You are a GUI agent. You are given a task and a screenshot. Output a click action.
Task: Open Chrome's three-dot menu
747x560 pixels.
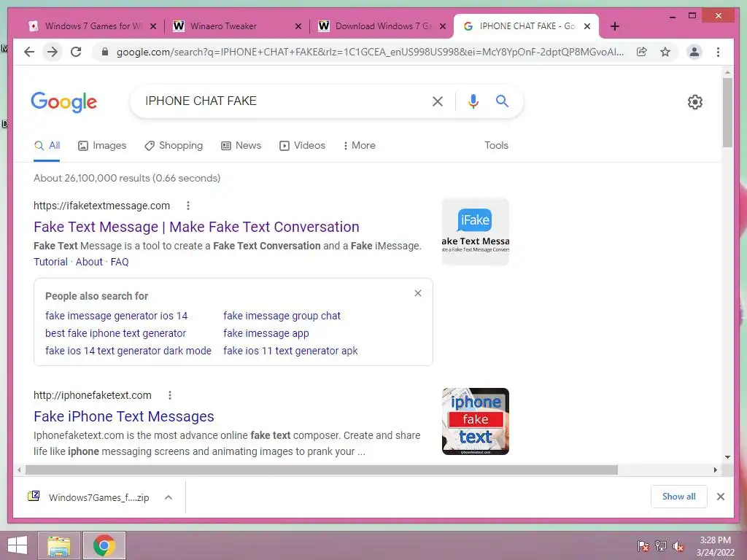[718, 52]
